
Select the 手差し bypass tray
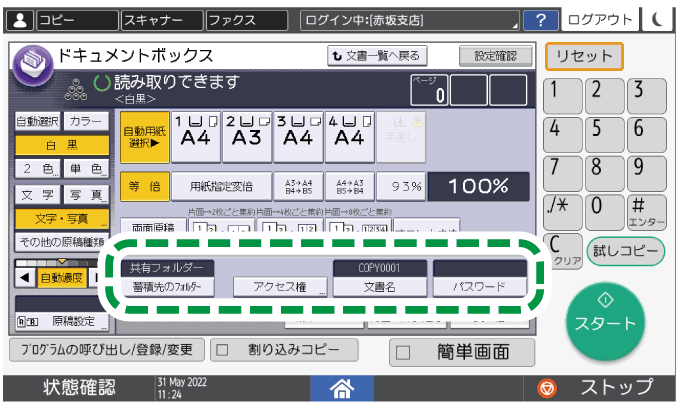click(x=401, y=137)
